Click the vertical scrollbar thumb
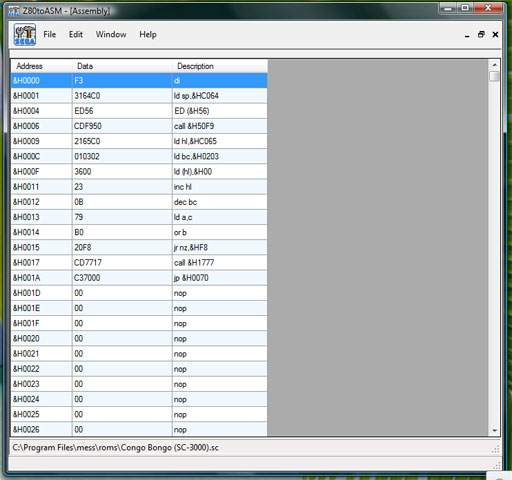Image resolution: width=512 pixels, height=480 pixels. [495, 76]
